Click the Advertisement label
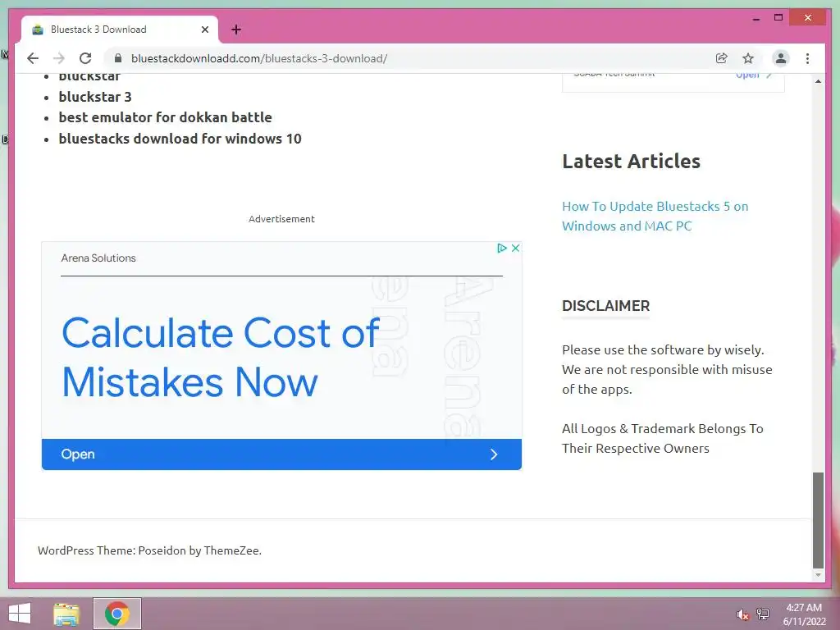Viewport: 840px width, 630px height. [x=282, y=219]
